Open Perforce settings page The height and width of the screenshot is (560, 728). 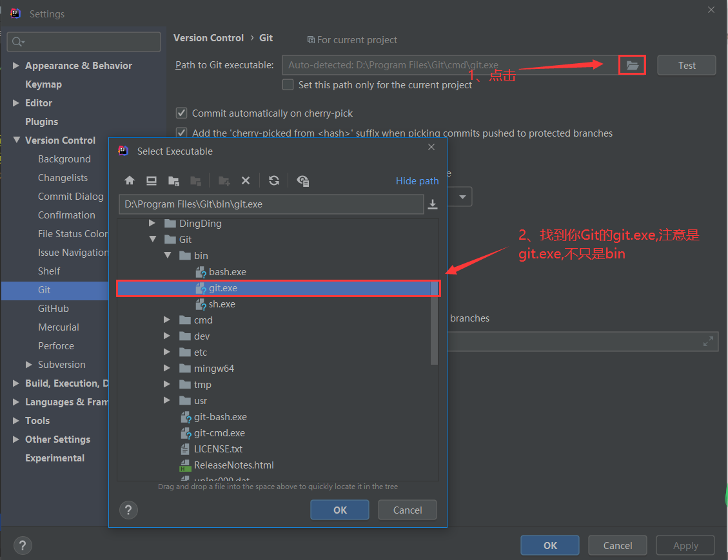[55, 345]
